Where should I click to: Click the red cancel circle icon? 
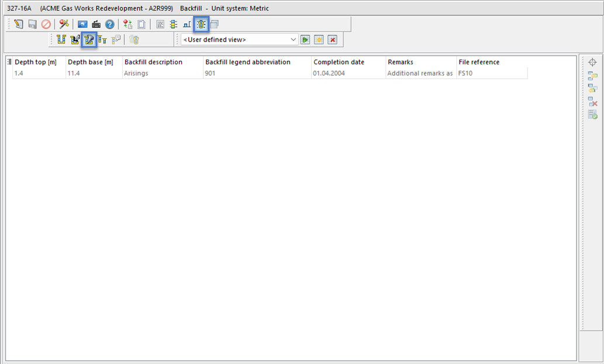pos(46,25)
